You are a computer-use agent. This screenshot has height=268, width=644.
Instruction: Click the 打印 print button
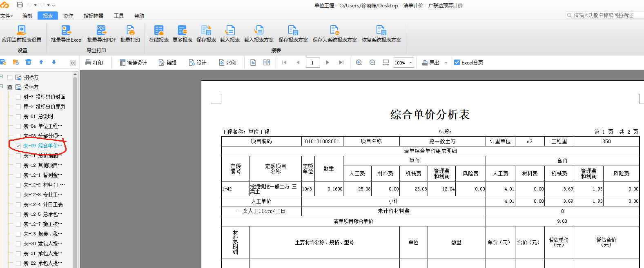point(94,62)
